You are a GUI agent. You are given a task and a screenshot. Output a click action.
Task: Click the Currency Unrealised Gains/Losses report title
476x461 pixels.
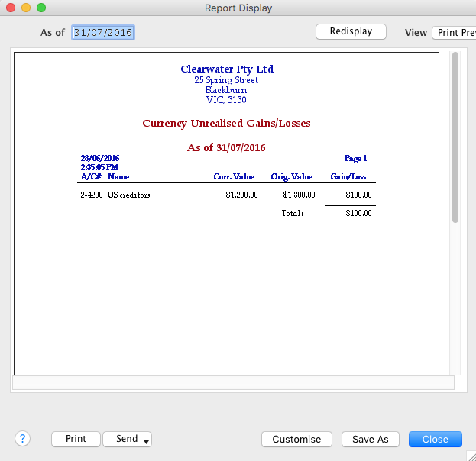coord(226,123)
